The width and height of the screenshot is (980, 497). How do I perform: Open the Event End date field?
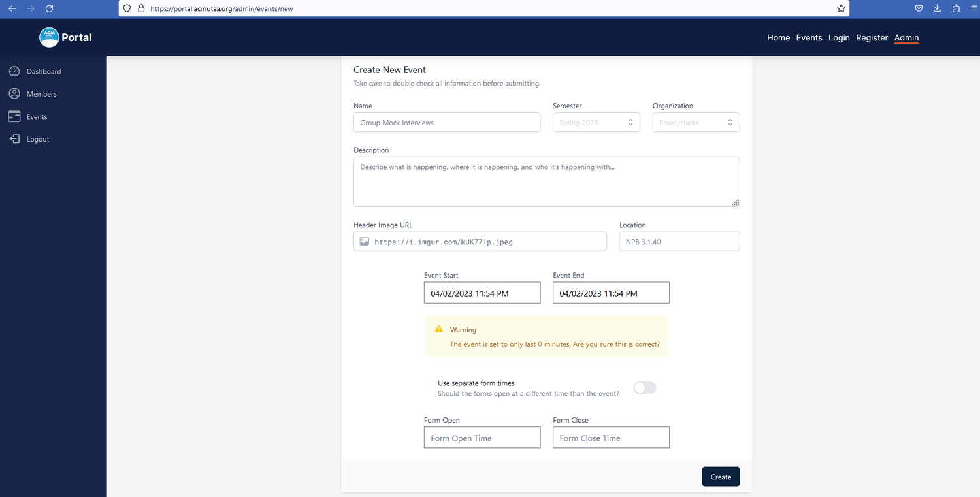tap(611, 293)
